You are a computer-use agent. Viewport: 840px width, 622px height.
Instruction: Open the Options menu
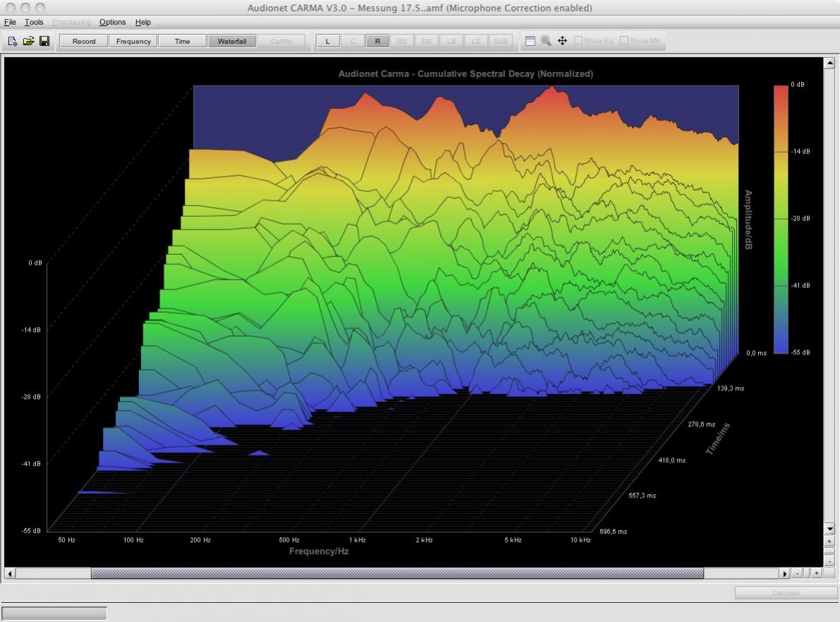(112, 22)
